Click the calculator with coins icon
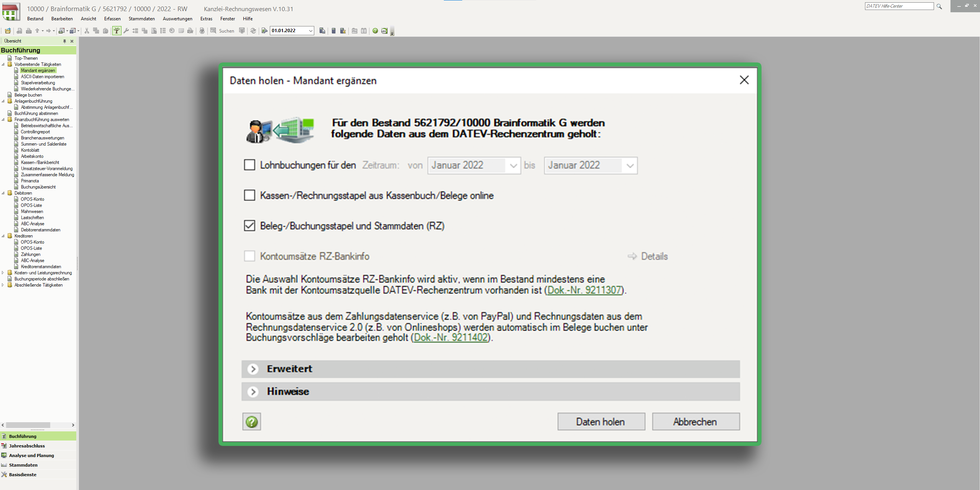This screenshot has width=980, height=490. (343, 31)
